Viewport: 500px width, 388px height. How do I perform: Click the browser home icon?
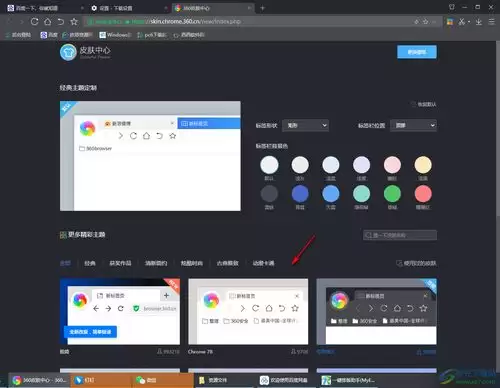(x=48, y=22)
